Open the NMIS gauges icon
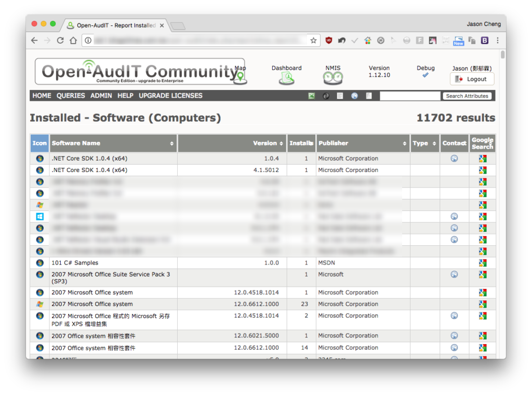Screen dimensions: 532x396 pos(333,78)
